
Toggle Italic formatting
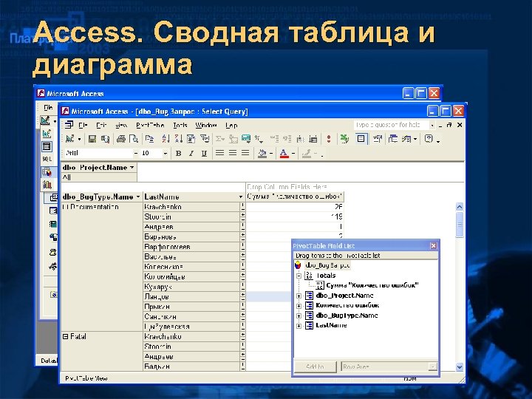(191, 154)
